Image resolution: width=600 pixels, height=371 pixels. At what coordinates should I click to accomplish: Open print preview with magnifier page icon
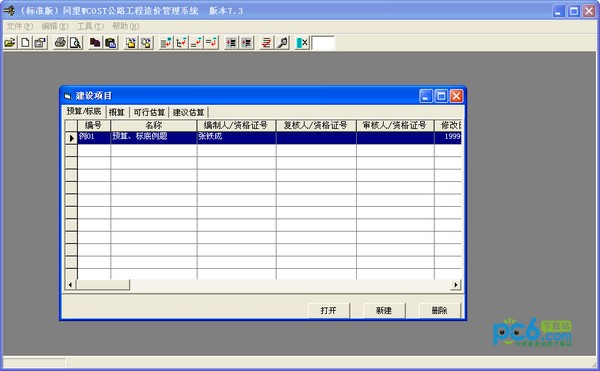pyautogui.click(x=75, y=42)
